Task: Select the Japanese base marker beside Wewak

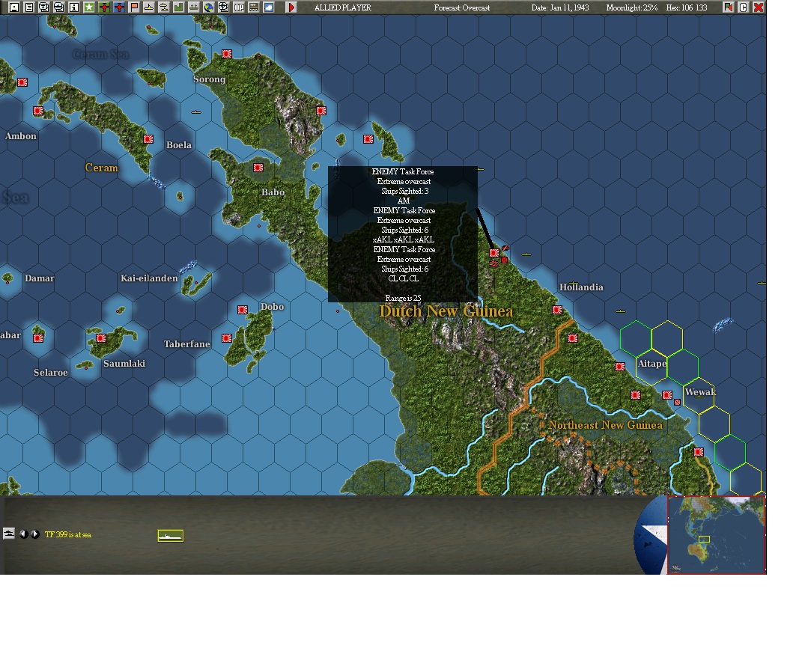Action: point(667,395)
